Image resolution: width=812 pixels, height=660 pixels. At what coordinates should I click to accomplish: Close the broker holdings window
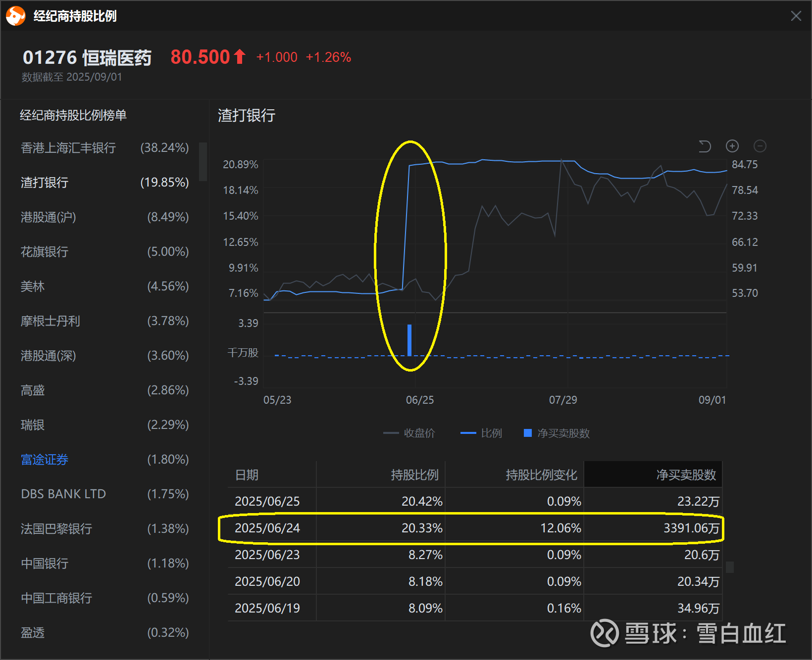(x=796, y=16)
